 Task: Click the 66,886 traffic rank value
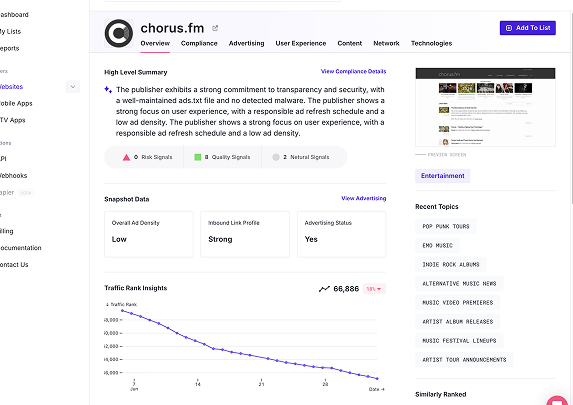346,289
